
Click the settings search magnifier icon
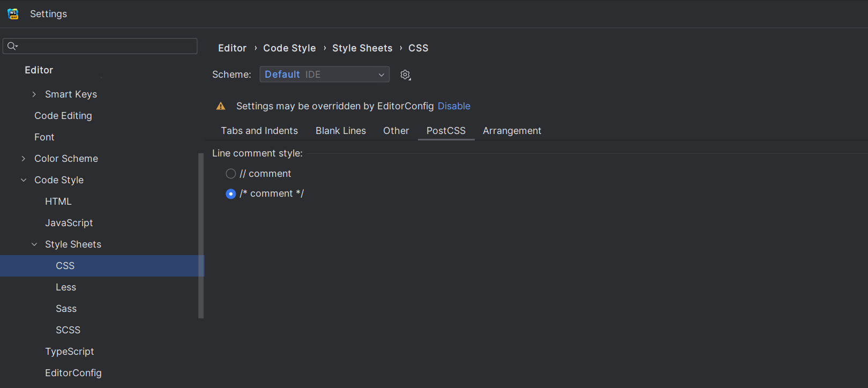[x=12, y=46]
